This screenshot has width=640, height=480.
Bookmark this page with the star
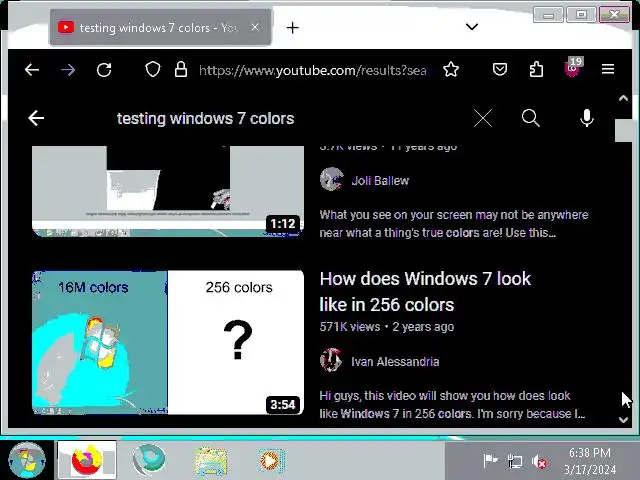[451, 70]
